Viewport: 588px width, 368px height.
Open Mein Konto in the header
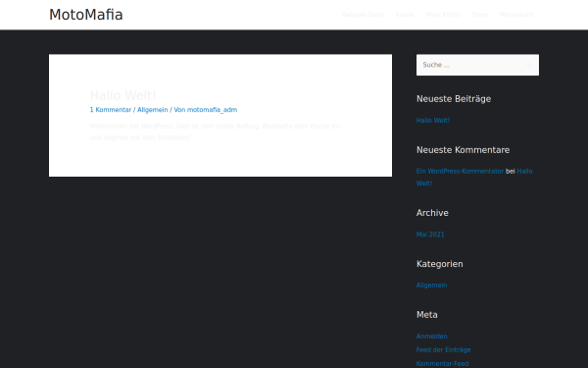coord(443,15)
